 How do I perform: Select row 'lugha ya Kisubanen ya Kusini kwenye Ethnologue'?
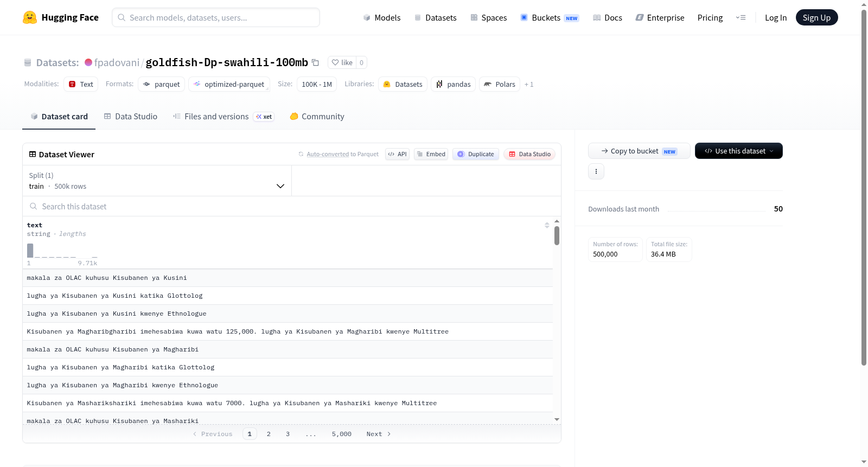pyautogui.click(x=288, y=314)
